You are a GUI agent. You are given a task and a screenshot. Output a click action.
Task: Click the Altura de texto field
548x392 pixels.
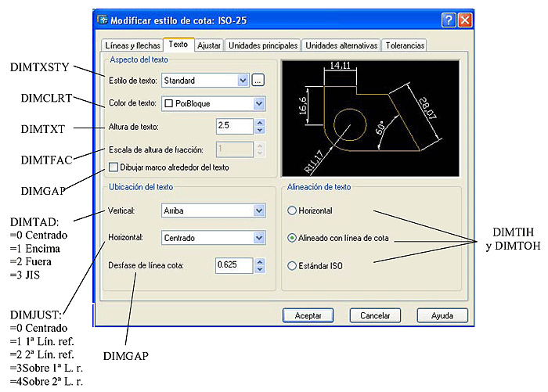pyautogui.click(x=235, y=126)
